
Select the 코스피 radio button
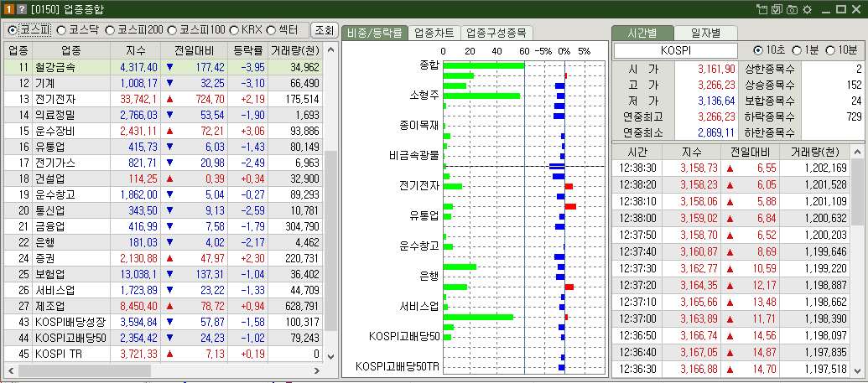pyautogui.click(x=13, y=30)
